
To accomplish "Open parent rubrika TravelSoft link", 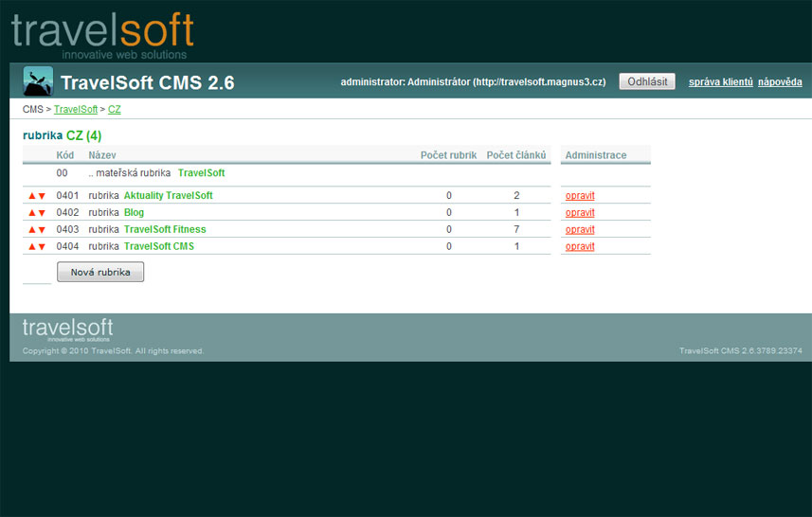I will [x=202, y=173].
